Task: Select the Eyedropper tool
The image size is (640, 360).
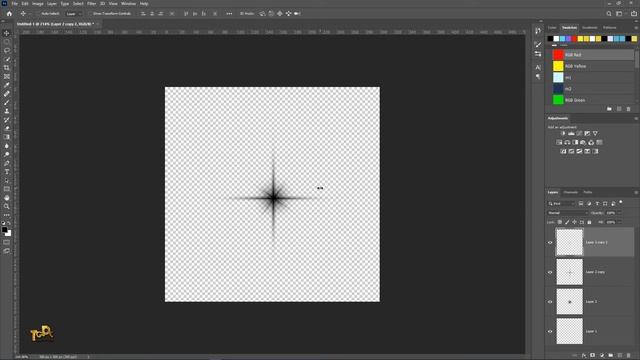Action: pos(7,85)
